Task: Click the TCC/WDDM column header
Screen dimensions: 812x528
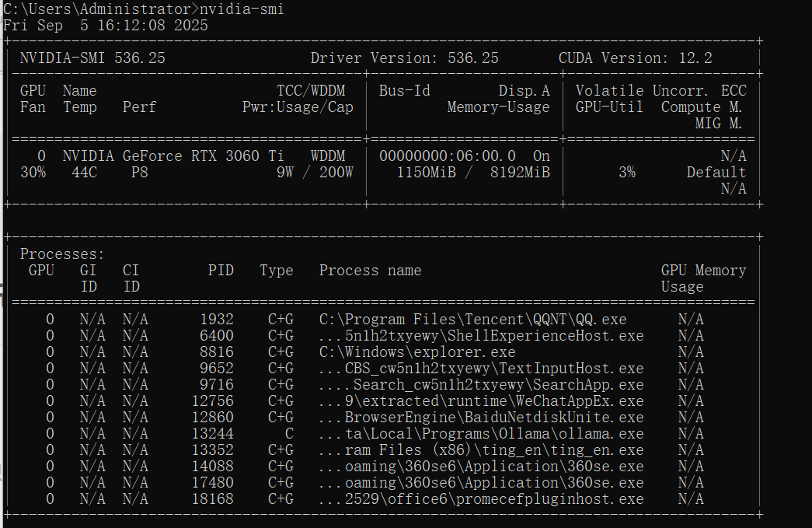Action: coord(311,91)
